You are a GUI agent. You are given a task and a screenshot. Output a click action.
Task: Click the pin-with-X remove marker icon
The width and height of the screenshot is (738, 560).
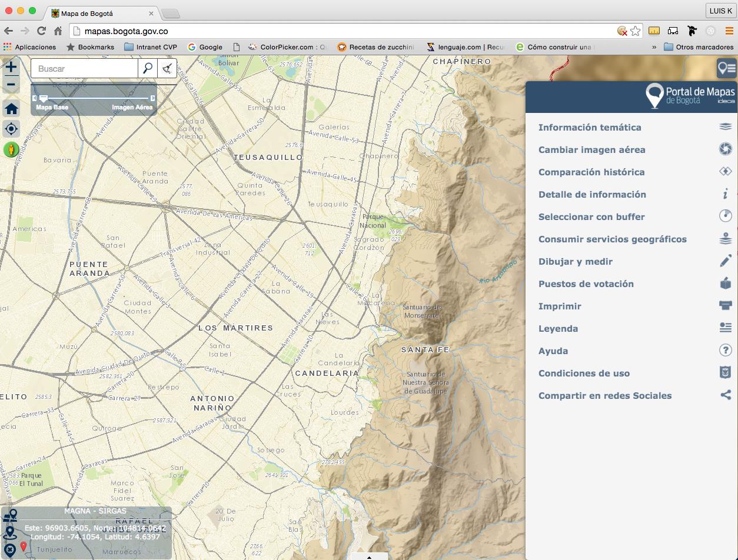(9, 551)
